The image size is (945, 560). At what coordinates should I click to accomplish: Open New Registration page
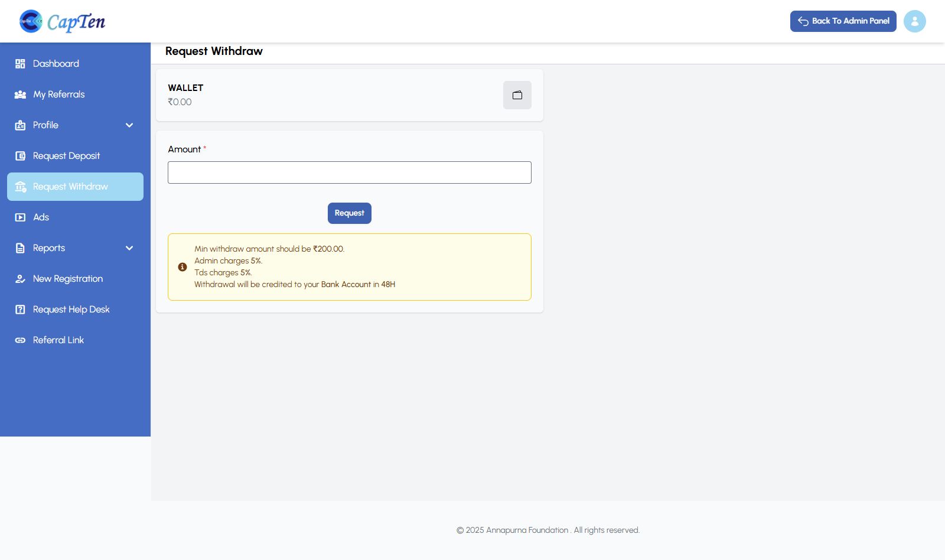pos(75,279)
